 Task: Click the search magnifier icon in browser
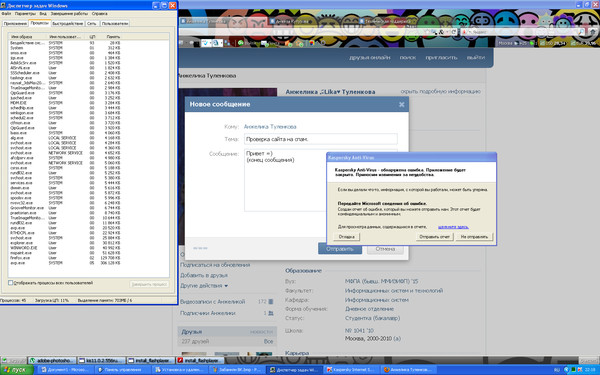[582, 32]
